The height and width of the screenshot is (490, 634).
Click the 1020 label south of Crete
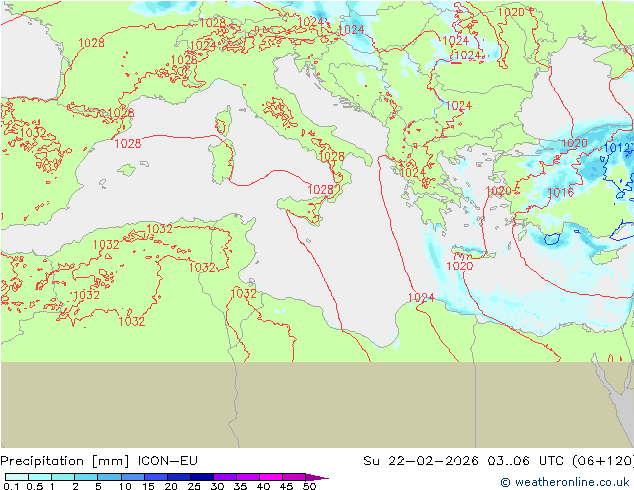click(x=460, y=266)
